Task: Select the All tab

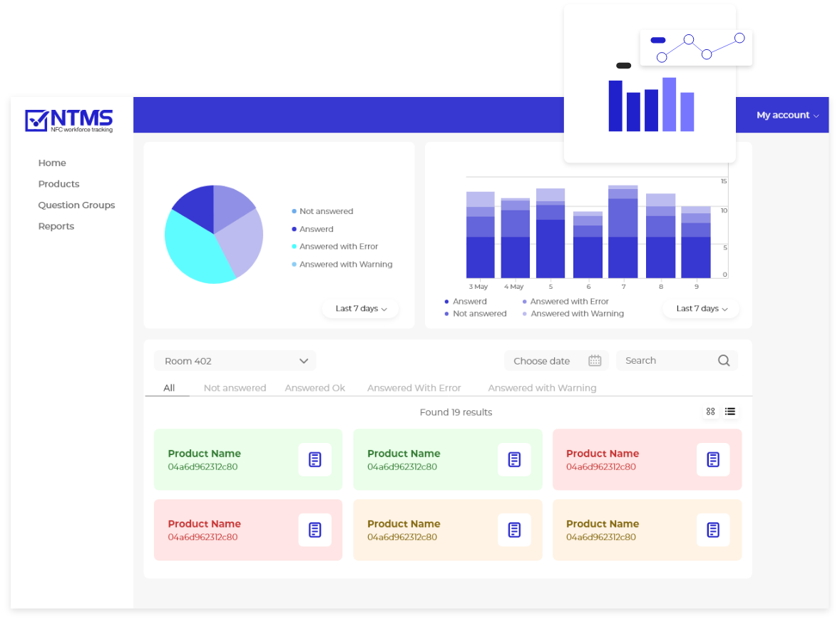Action: [169, 388]
